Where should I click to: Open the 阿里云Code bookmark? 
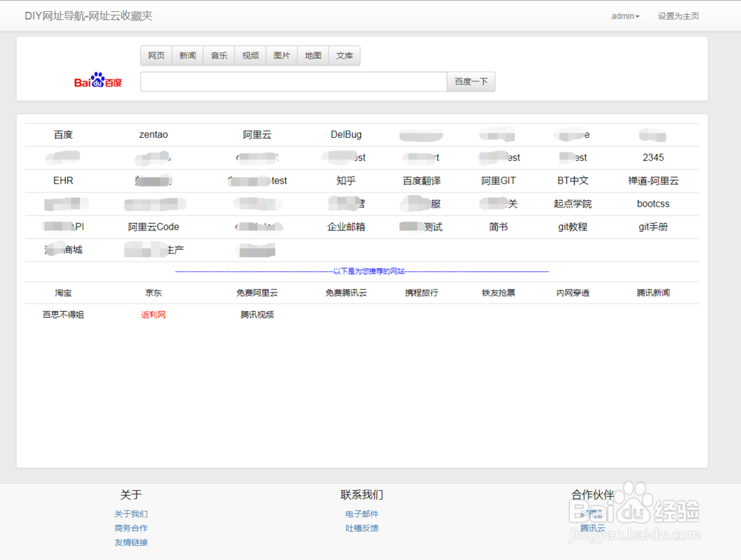[x=153, y=227]
